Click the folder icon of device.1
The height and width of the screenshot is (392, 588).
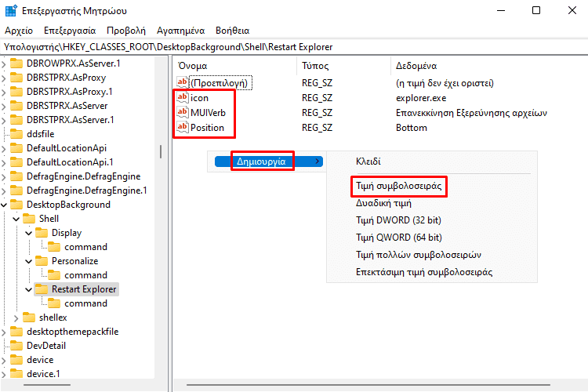[16, 374]
